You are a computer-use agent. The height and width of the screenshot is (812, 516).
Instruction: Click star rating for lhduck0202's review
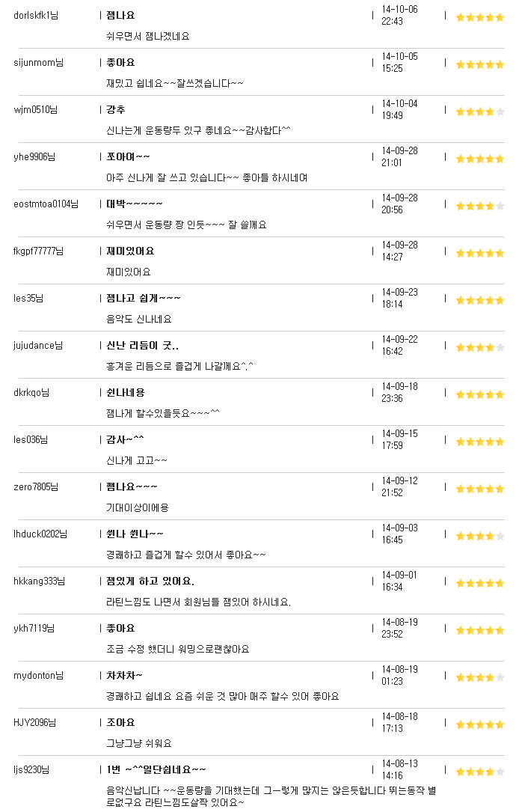pyautogui.click(x=480, y=536)
